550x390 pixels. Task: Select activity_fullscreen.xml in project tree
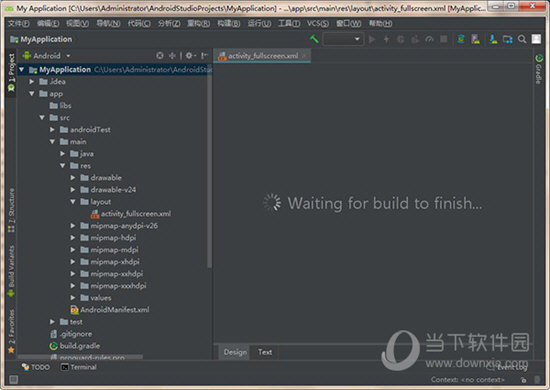point(130,214)
